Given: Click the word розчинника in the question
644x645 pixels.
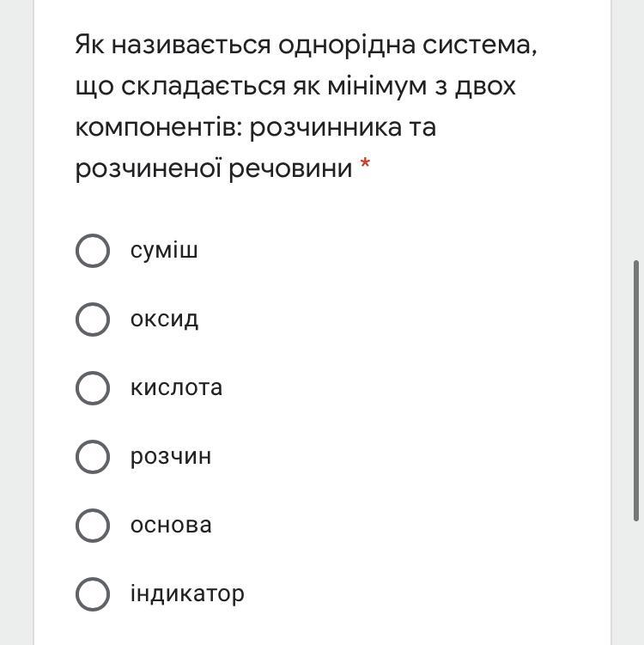Looking at the screenshot, I should (x=325, y=128).
